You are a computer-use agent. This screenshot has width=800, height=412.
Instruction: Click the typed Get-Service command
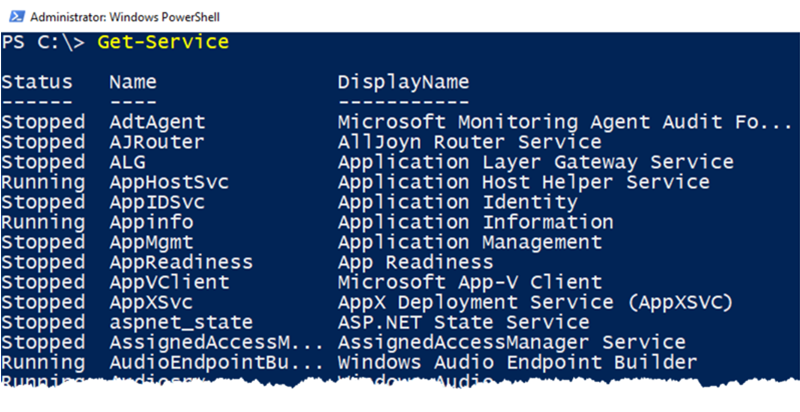(163, 42)
